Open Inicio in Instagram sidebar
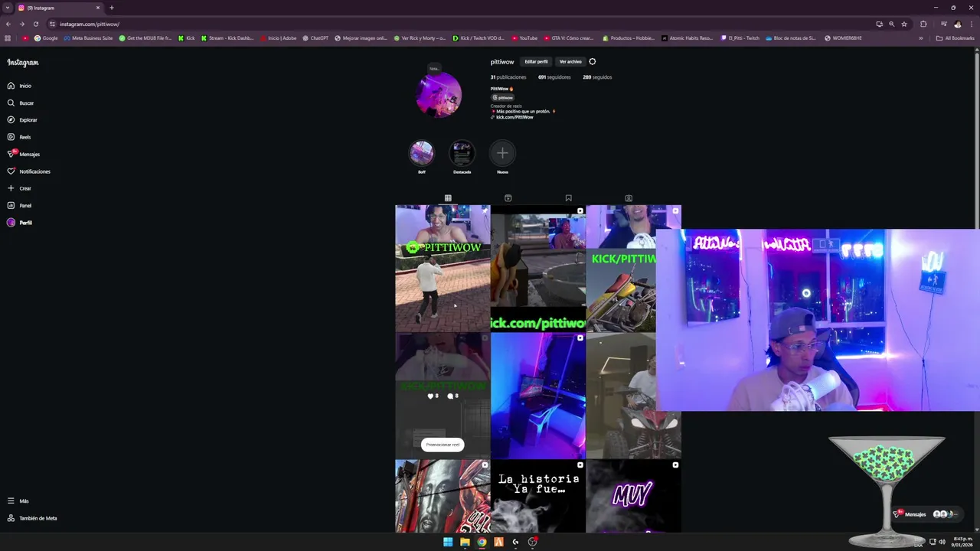Image resolution: width=980 pixels, height=551 pixels. 20,86
